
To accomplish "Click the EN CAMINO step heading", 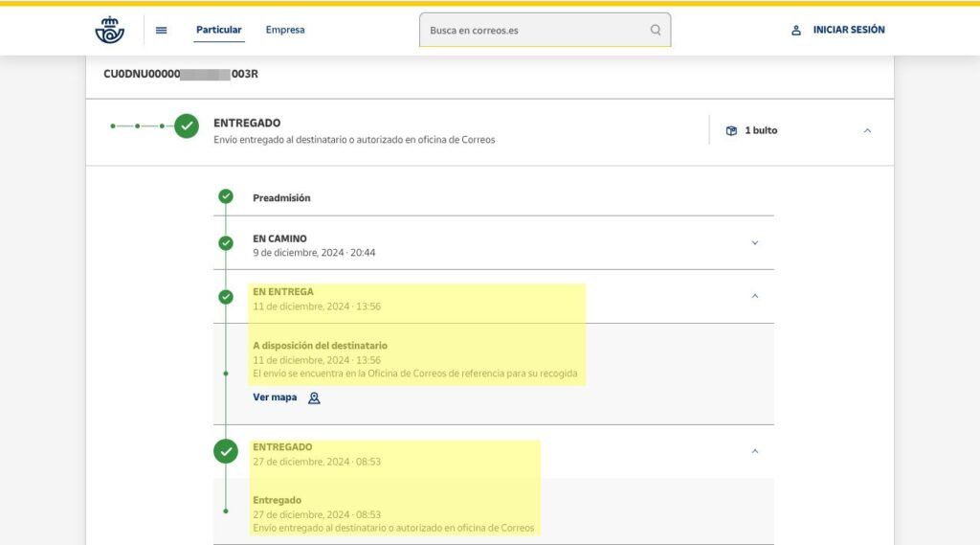I will click(279, 238).
